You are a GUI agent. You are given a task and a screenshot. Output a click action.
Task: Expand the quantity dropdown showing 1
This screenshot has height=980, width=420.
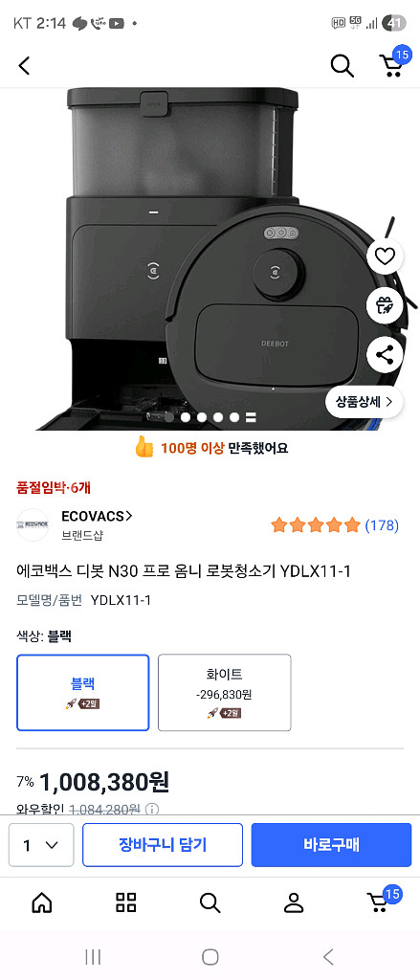(41, 845)
